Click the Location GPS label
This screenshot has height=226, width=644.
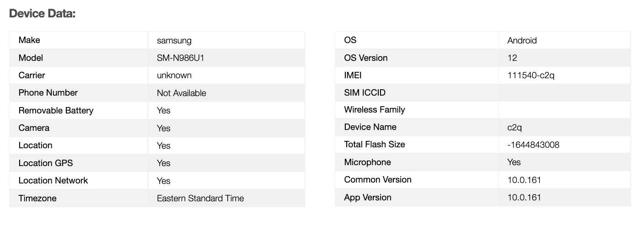(45, 163)
